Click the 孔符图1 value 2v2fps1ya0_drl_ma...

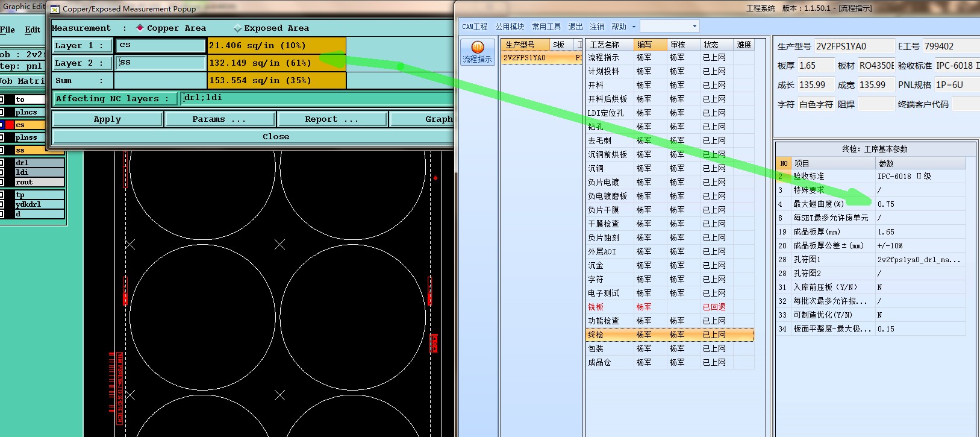click(920, 260)
